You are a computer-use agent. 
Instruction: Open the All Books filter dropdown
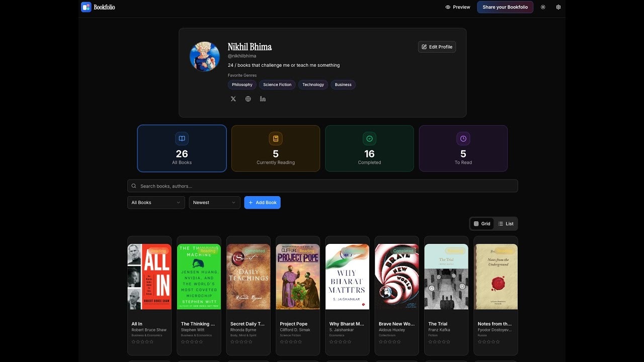click(155, 202)
